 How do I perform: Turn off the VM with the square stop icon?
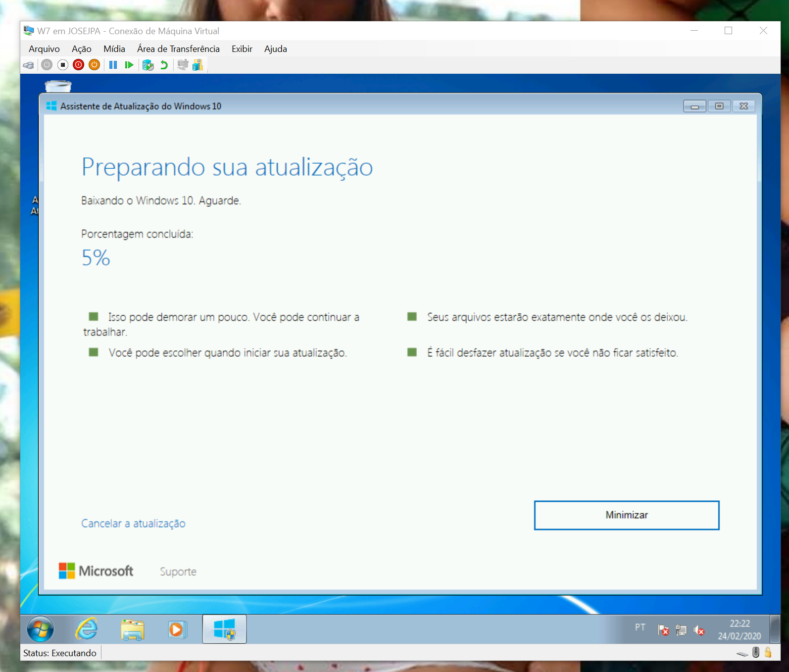63,65
